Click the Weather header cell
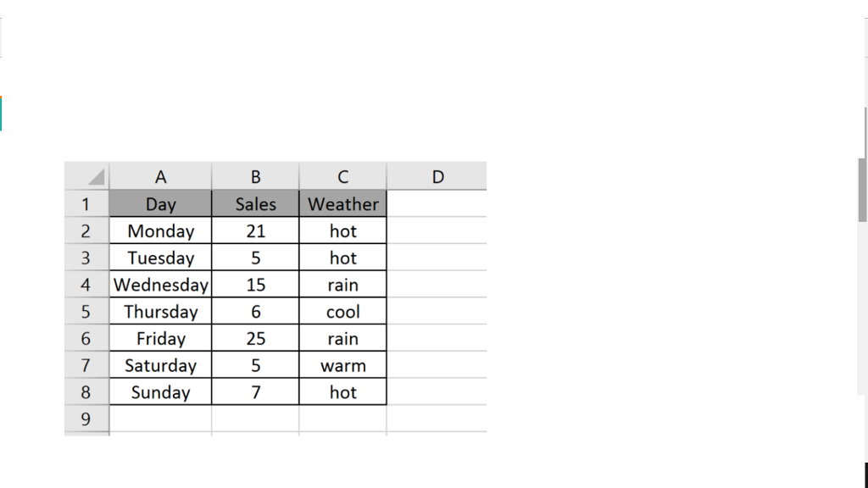The width and height of the screenshot is (868, 488). point(342,203)
